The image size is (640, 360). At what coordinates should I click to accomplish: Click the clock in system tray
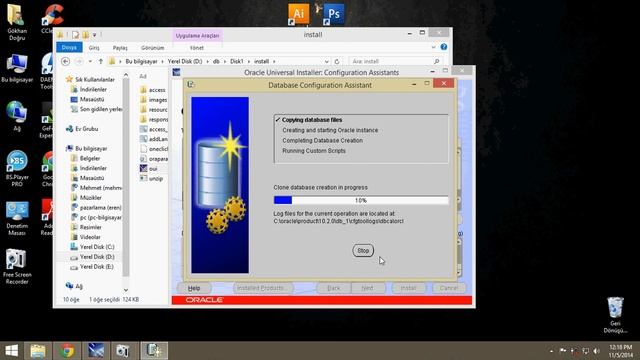click(621, 351)
